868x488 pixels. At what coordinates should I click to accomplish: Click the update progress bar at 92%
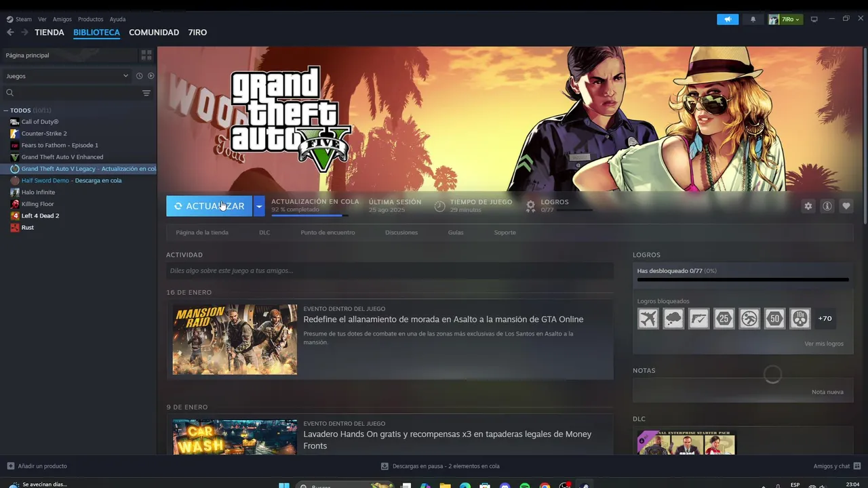(310, 216)
